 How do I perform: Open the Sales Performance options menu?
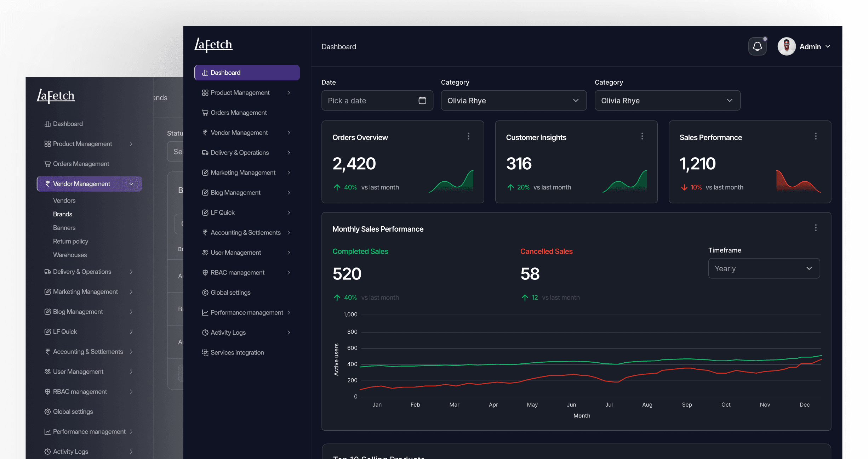point(816,136)
